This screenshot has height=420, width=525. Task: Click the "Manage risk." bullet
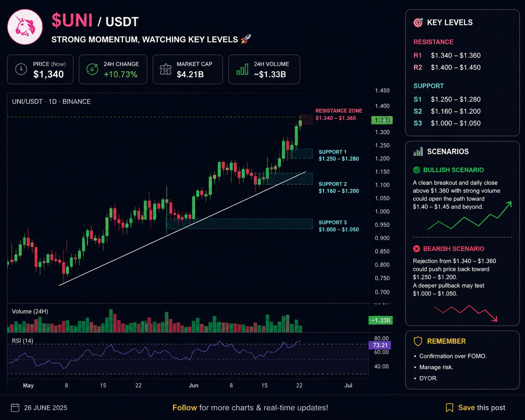(x=436, y=367)
